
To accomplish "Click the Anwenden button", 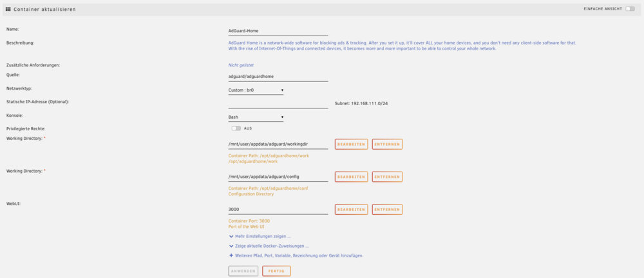I will click(x=243, y=271).
